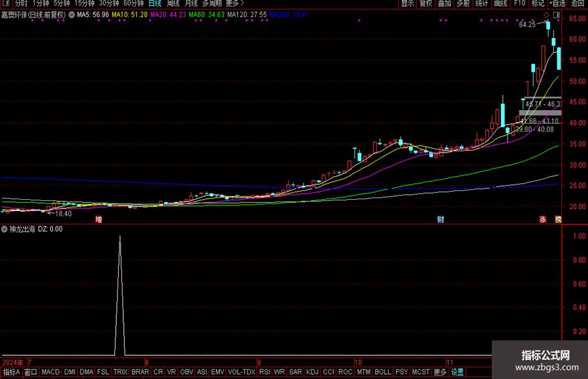The height and width of the screenshot is (379, 588).
Task: Click the 多股 multi-stock button
Action: (x=463, y=3)
